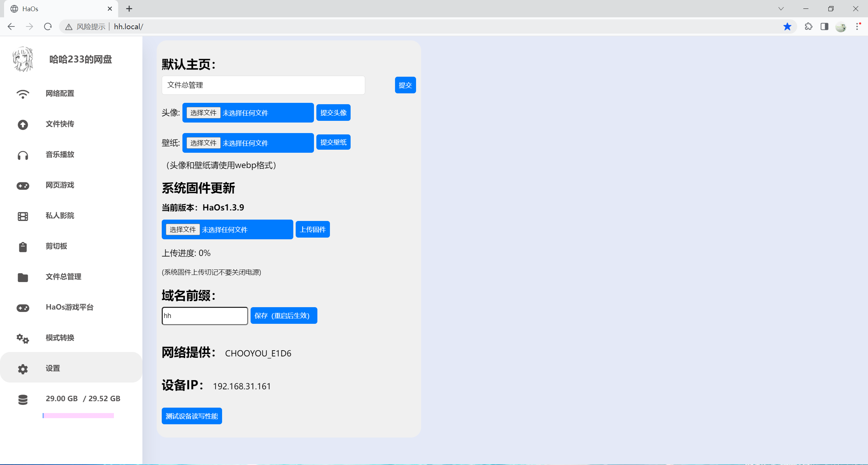The width and height of the screenshot is (868, 465).
Task: Open a new browser tab with plus
Action: point(129,9)
